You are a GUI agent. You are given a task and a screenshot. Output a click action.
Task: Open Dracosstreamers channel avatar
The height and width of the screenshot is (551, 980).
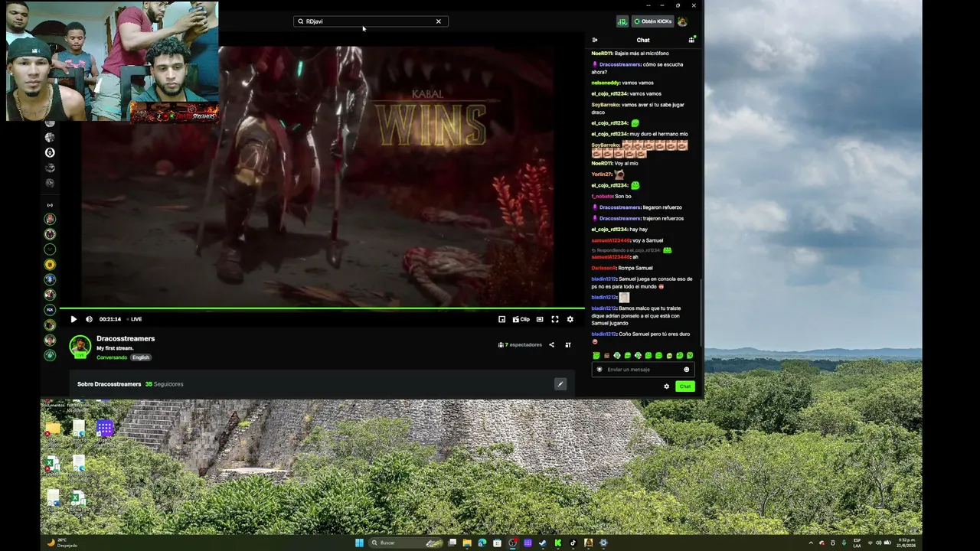pyautogui.click(x=80, y=346)
